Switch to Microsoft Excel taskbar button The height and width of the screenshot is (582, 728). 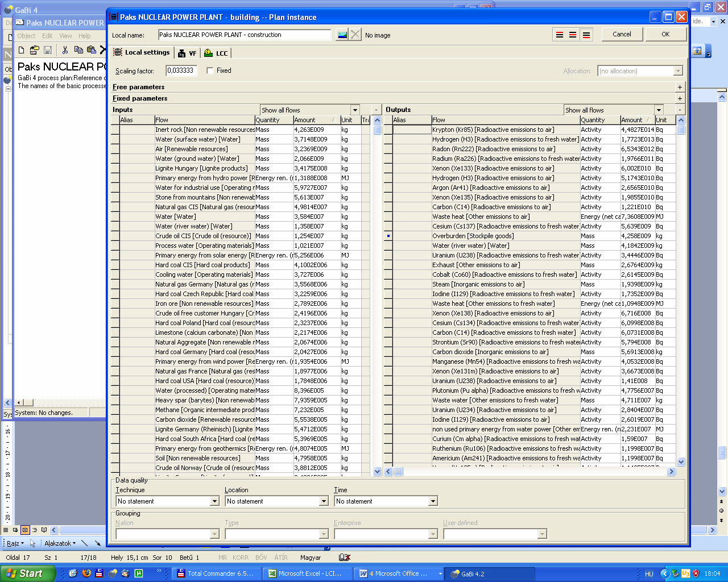pyautogui.click(x=308, y=573)
